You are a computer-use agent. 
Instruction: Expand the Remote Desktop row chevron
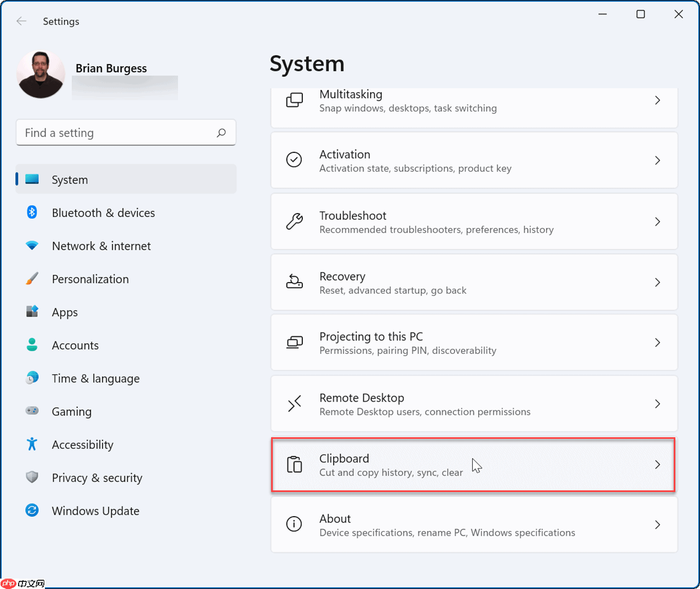tap(657, 404)
